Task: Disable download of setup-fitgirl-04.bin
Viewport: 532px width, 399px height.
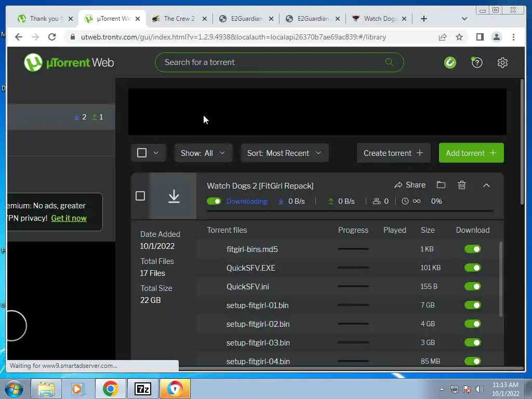Action: tap(473, 361)
